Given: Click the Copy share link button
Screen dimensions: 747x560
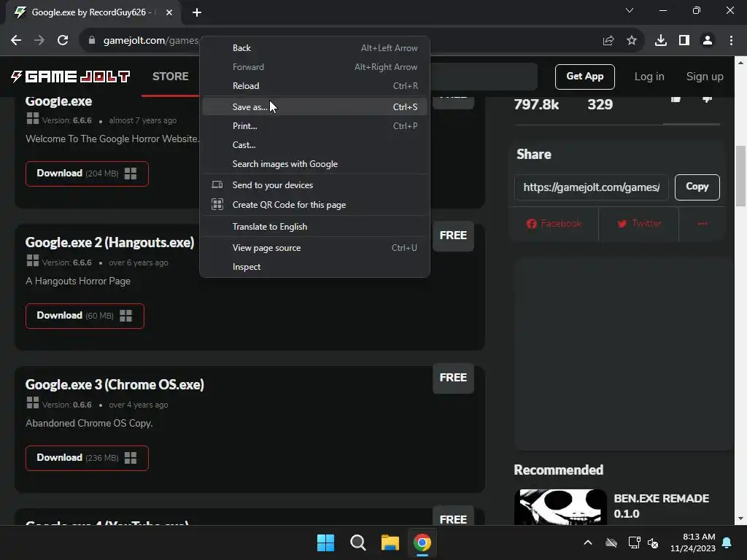Looking at the screenshot, I should click(697, 187).
